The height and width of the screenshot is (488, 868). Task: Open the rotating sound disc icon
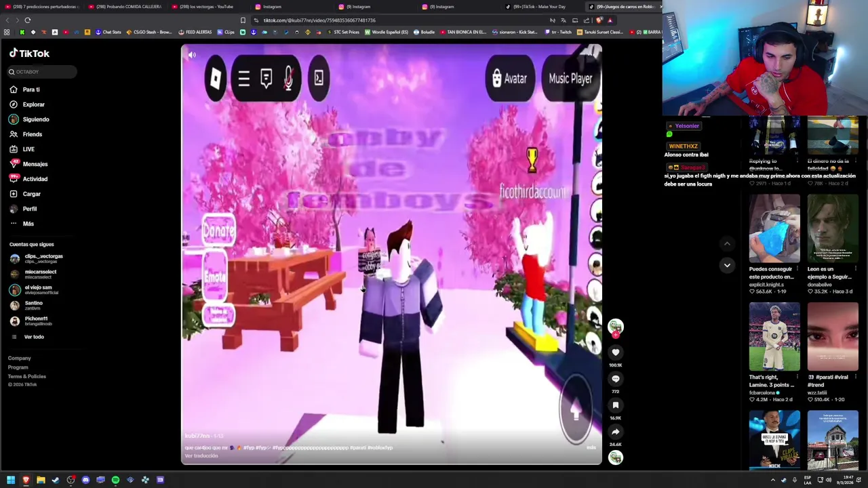coord(615,458)
